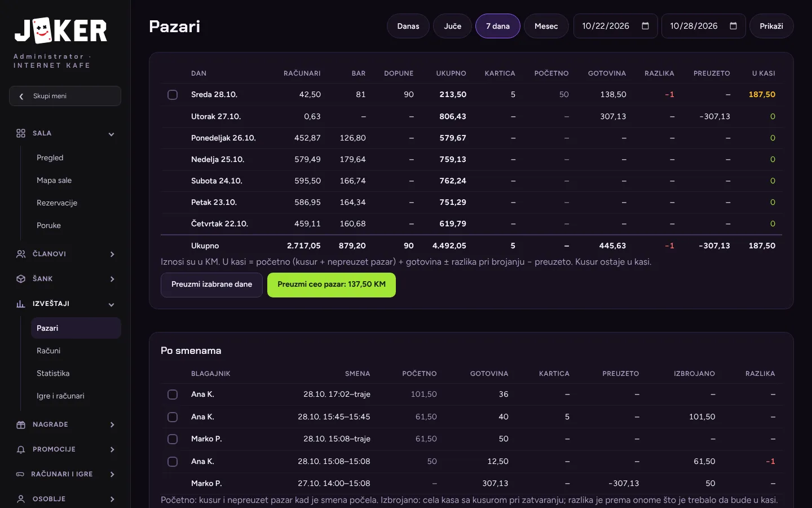Click Preuzmi izabrane dane button
The width and height of the screenshot is (812, 508).
click(211, 285)
